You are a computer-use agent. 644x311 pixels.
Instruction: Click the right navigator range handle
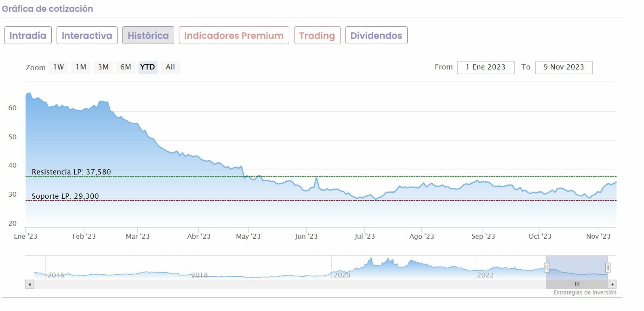point(607,267)
